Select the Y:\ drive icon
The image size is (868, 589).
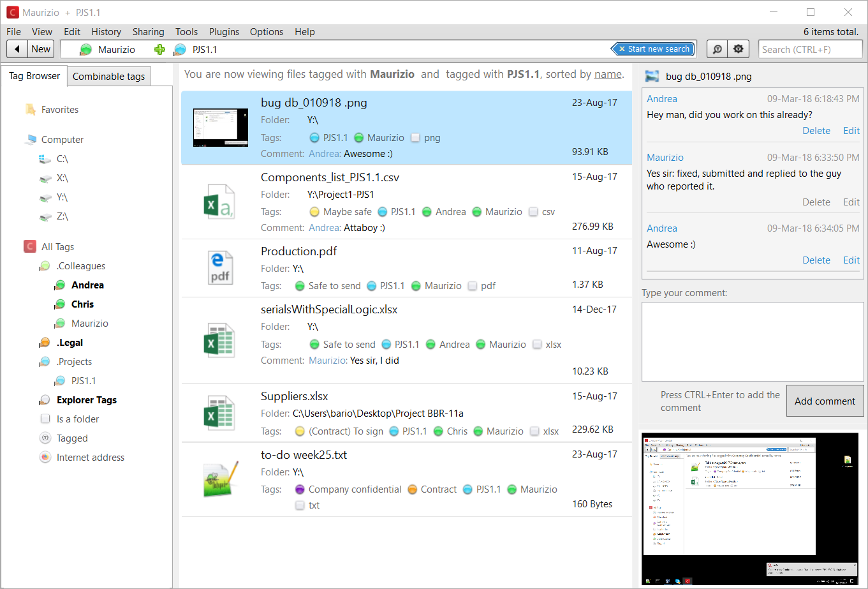pos(45,197)
